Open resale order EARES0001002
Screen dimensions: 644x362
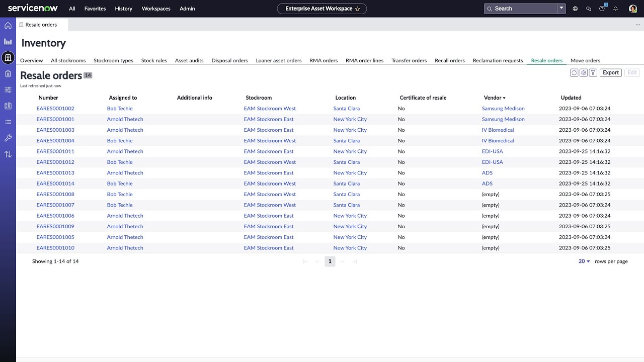[55, 109]
